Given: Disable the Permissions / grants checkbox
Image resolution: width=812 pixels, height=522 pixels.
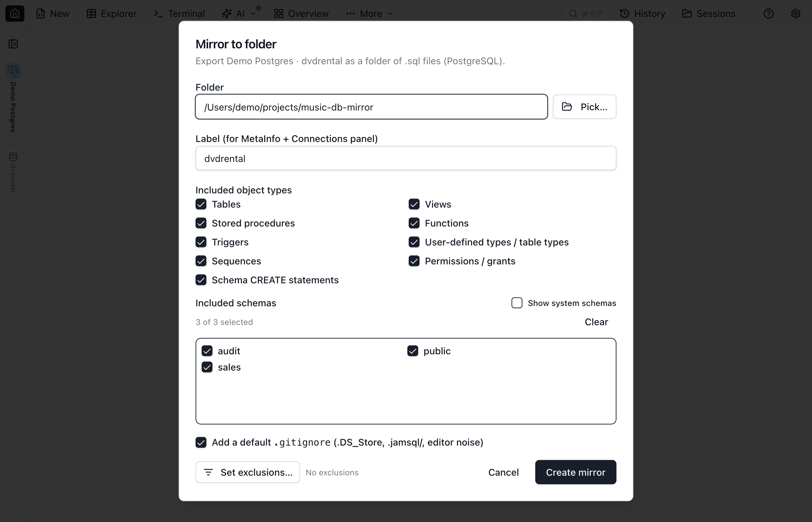Looking at the screenshot, I should (x=414, y=261).
